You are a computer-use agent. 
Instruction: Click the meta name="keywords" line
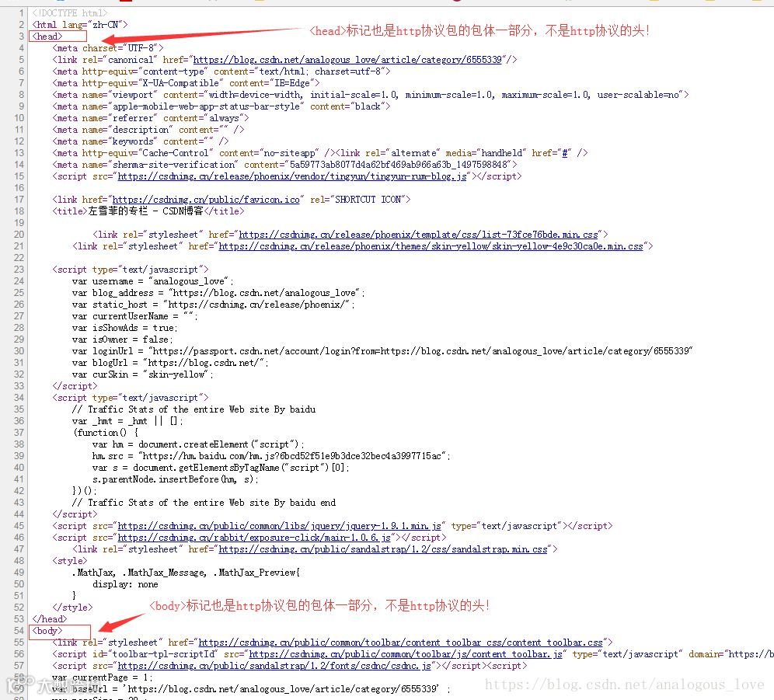[141, 141]
